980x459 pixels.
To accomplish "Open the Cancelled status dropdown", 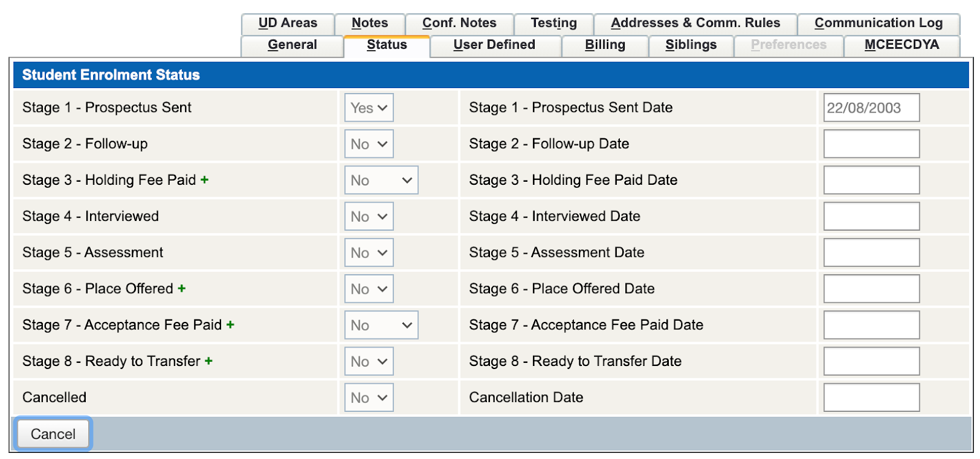I will (x=369, y=398).
